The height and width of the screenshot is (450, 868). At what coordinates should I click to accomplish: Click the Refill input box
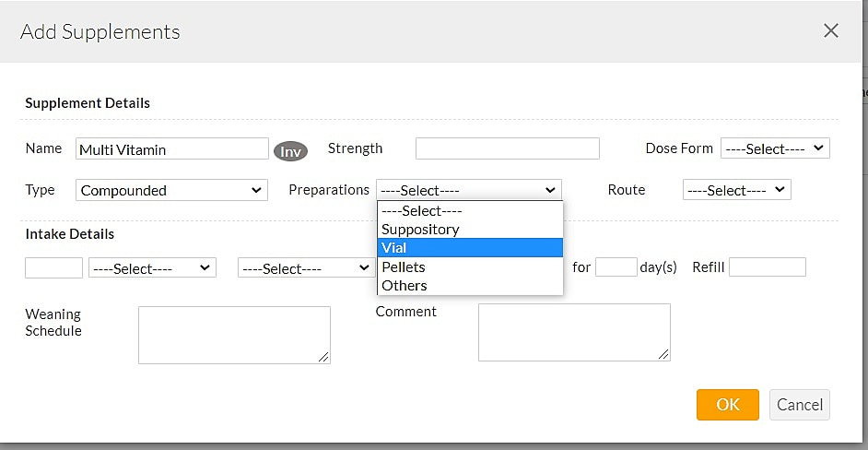click(x=767, y=267)
